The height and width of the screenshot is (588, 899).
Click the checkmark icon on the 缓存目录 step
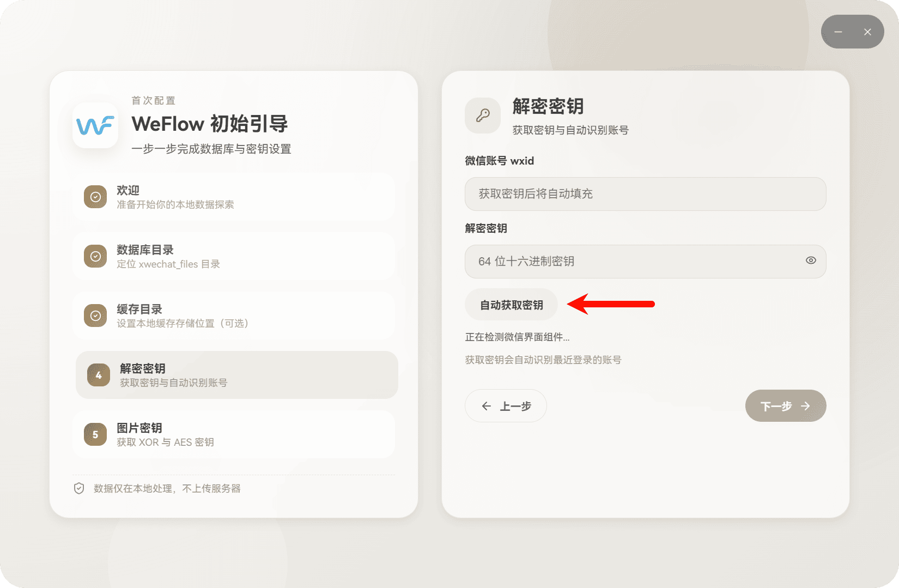tap(95, 316)
